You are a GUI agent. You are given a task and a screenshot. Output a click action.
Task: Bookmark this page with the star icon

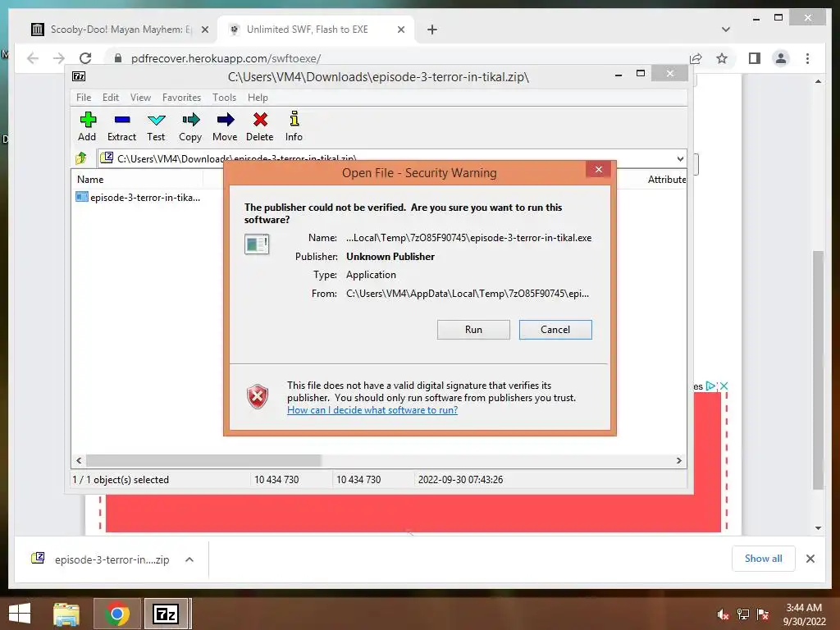coord(722,58)
